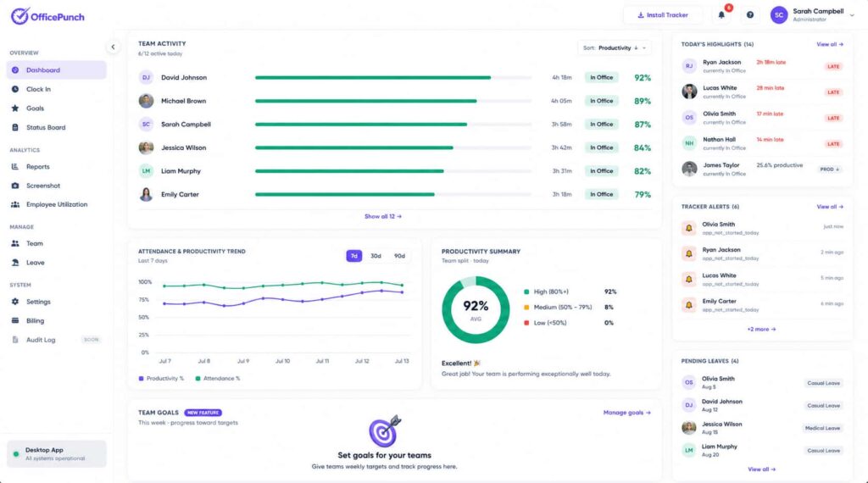Screen dimensions: 868x483
Task: View all Pending Leaves
Action: 761,469
